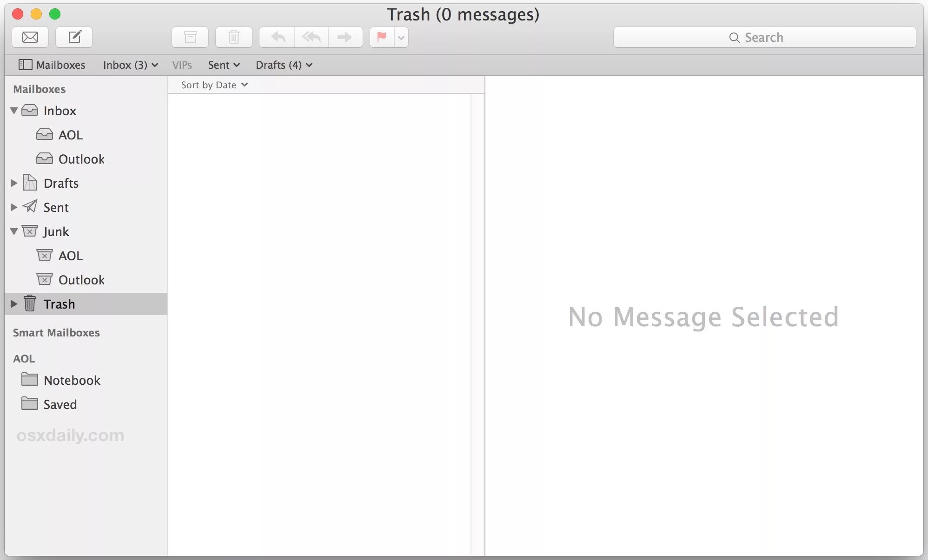This screenshot has width=928, height=560.
Task: Click the Reply All double-arrow icon
Action: (312, 37)
